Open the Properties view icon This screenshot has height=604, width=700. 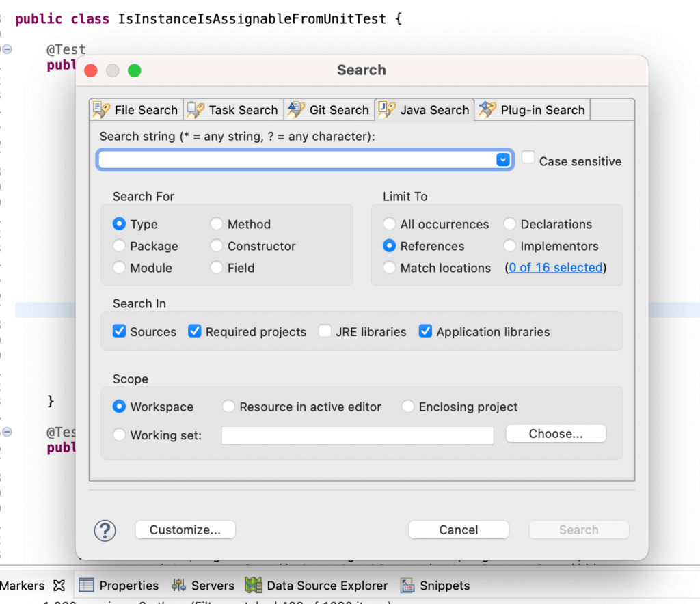pos(85,586)
